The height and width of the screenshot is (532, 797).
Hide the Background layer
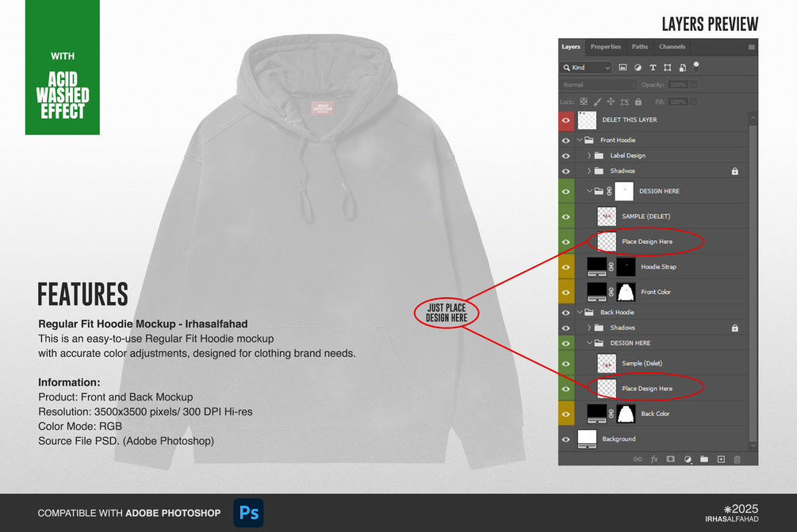coord(566,438)
